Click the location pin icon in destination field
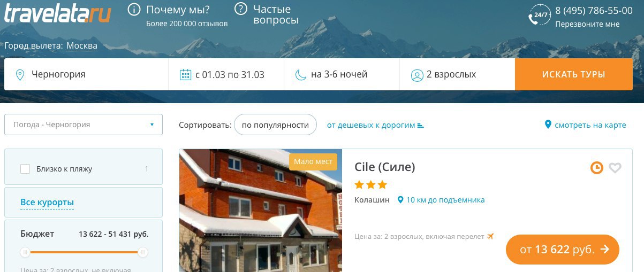The width and height of the screenshot is (644, 272). pyautogui.click(x=20, y=75)
